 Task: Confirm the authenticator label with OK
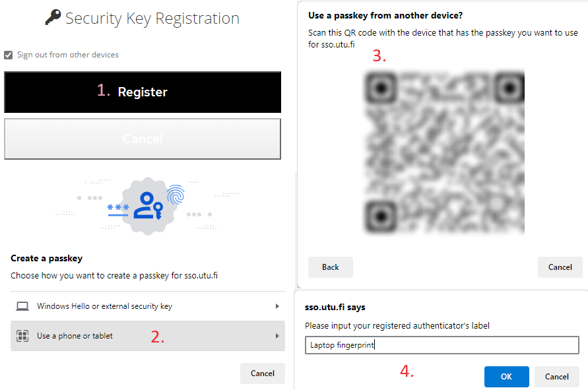click(x=506, y=376)
